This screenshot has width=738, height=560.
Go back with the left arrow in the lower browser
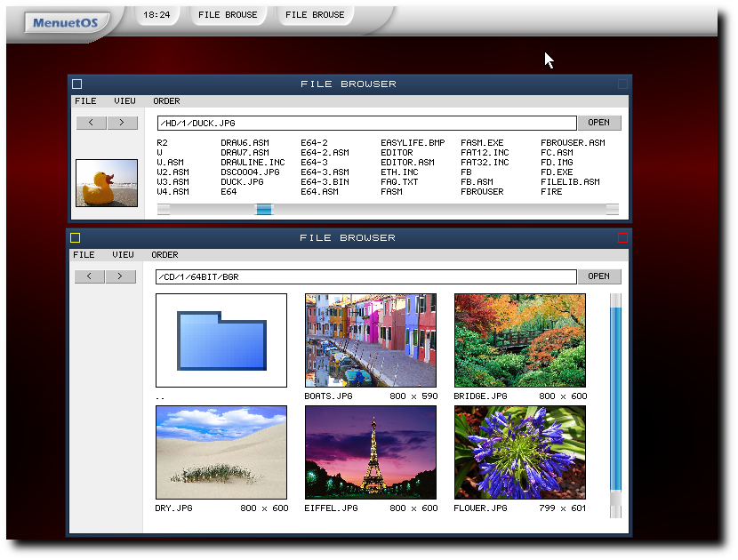click(90, 276)
